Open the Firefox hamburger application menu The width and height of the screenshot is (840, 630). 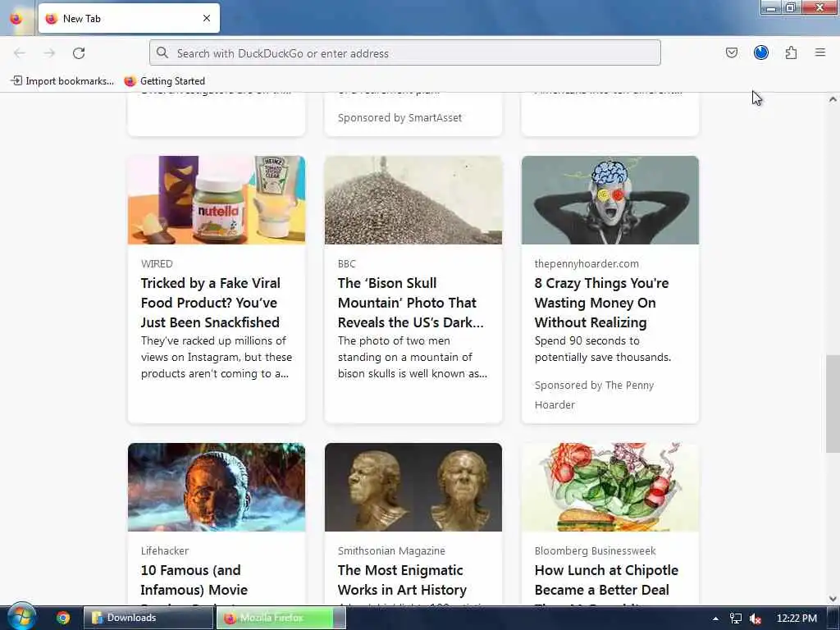click(819, 52)
